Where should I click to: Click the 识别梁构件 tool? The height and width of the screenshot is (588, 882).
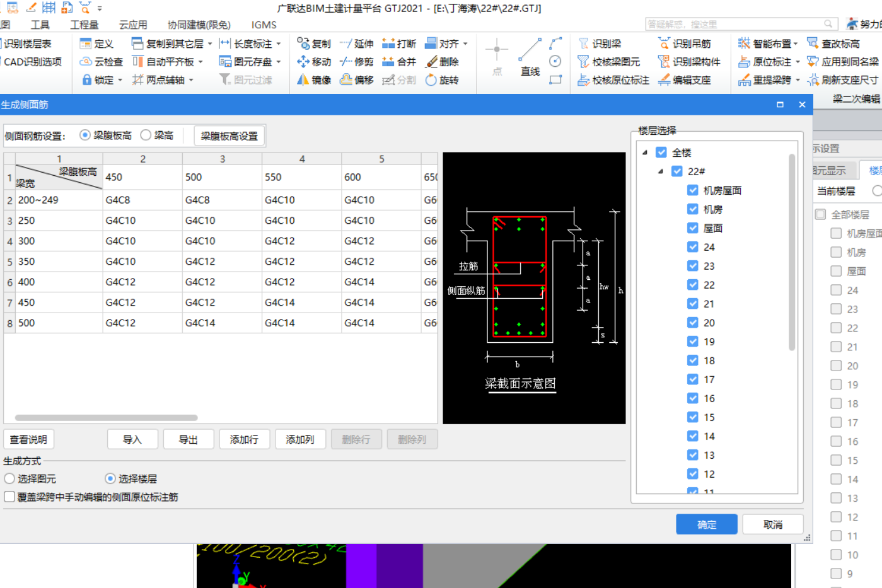[689, 62]
